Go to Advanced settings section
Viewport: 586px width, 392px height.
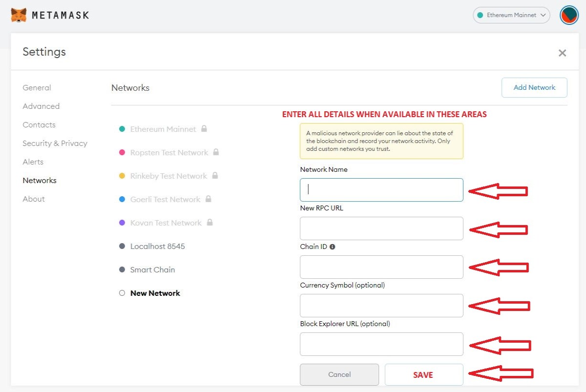41,106
